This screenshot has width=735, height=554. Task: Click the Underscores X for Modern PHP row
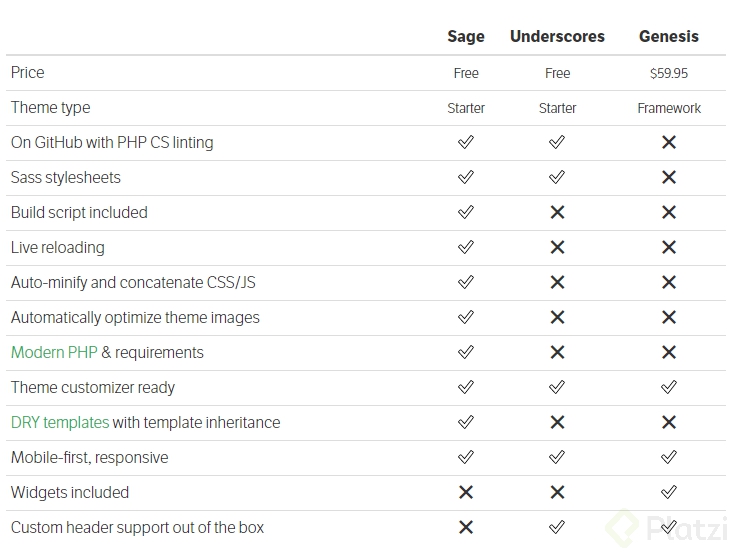pyautogui.click(x=557, y=352)
